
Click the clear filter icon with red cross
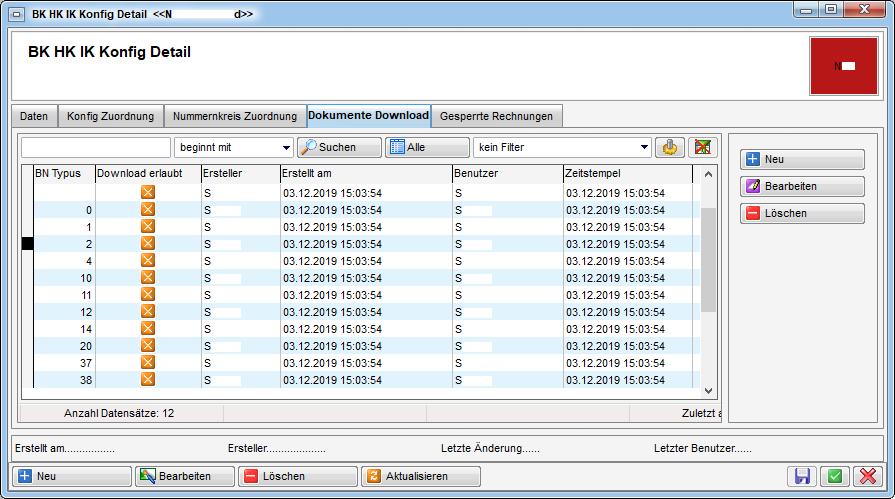pos(703,147)
